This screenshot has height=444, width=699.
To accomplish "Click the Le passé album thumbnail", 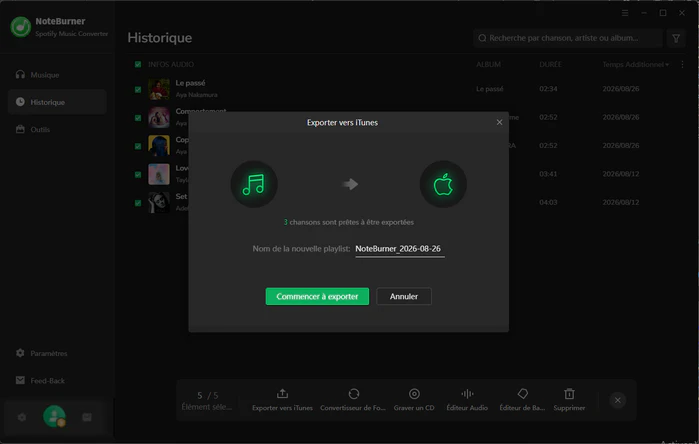I will (159, 89).
